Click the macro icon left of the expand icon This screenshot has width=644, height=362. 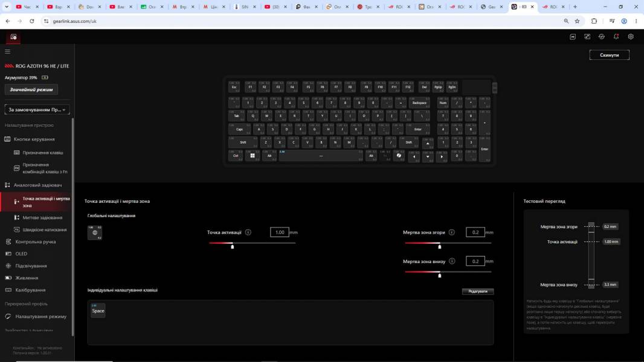coord(573,36)
